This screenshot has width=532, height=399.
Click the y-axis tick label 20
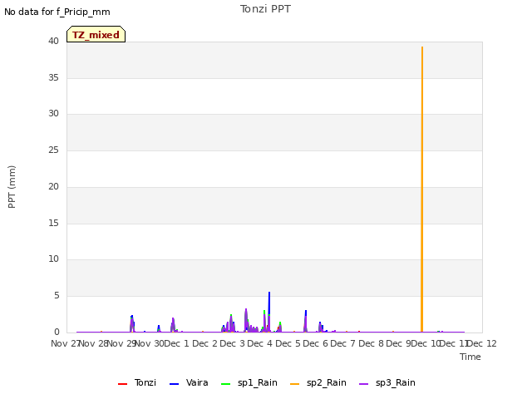(53, 186)
